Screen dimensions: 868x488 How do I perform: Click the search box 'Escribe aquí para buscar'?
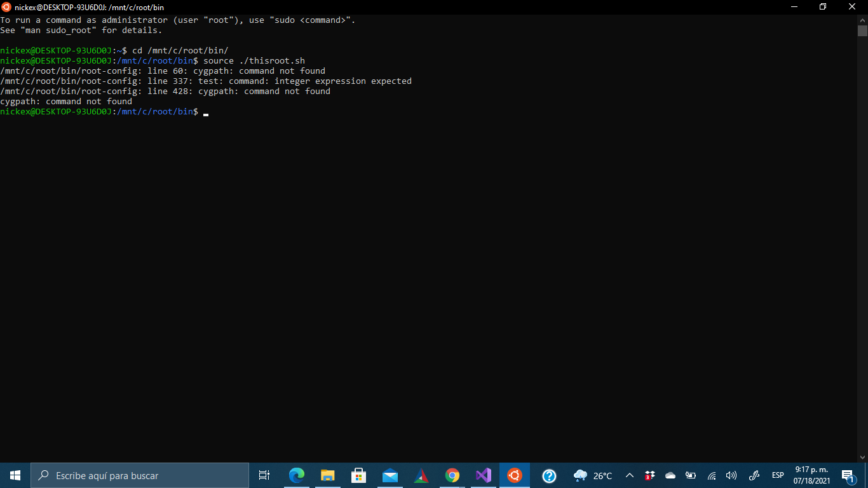pyautogui.click(x=140, y=475)
